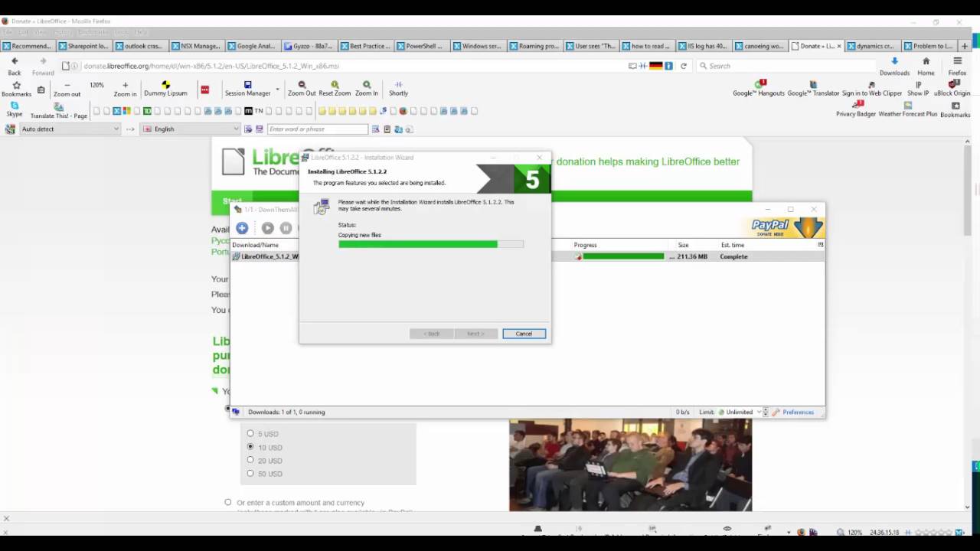Switch to the Gyazo tab
The height and width of the screenshot is (551, 980).
click(310, 46)
